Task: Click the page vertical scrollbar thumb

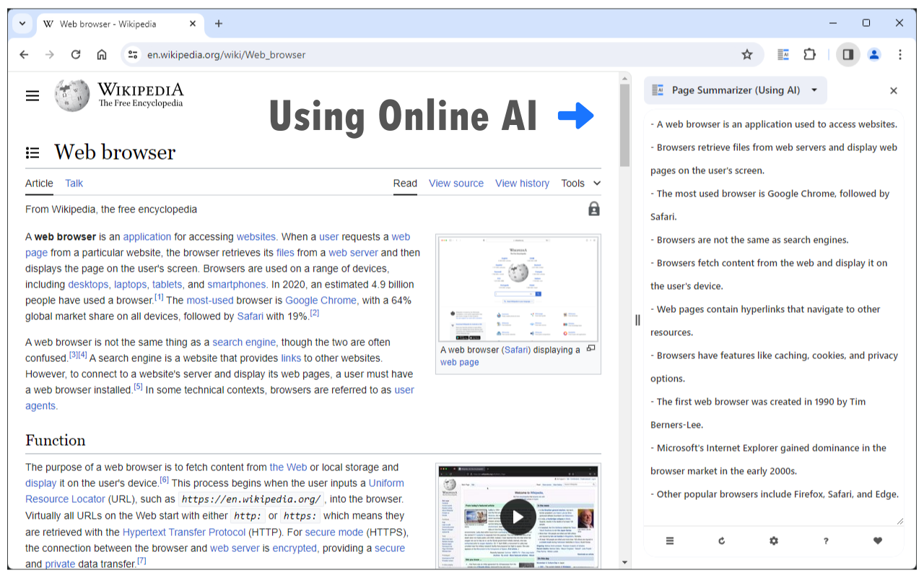Action: tap(624, 124)
